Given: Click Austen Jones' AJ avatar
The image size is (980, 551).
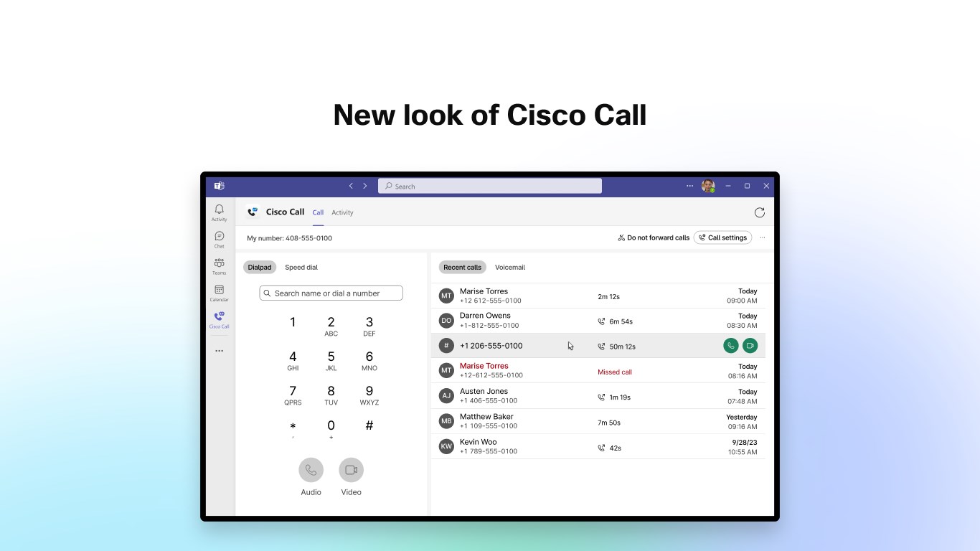Looking at the screenshot, I should pos(446,396).
